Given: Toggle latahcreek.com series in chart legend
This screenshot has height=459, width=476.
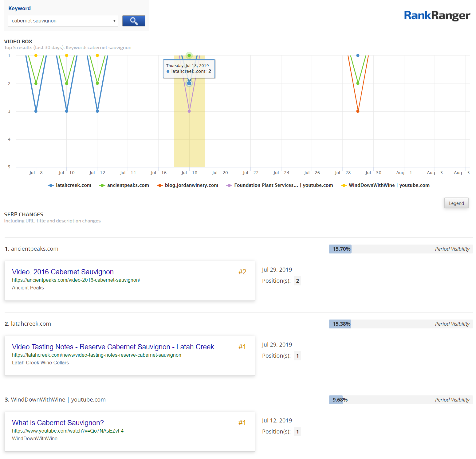Looking at the screenshot, I should point(70,185).
